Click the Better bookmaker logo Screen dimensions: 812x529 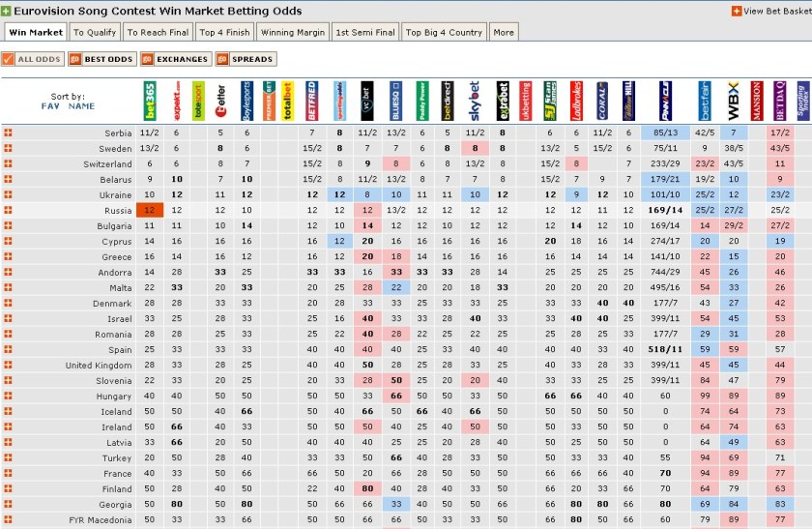click(220, 101)
